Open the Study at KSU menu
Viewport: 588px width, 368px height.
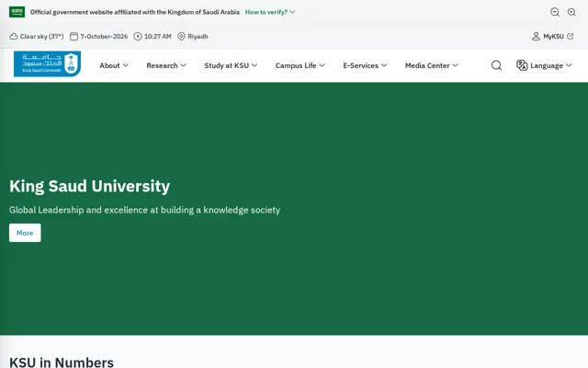tap(231, 65)
